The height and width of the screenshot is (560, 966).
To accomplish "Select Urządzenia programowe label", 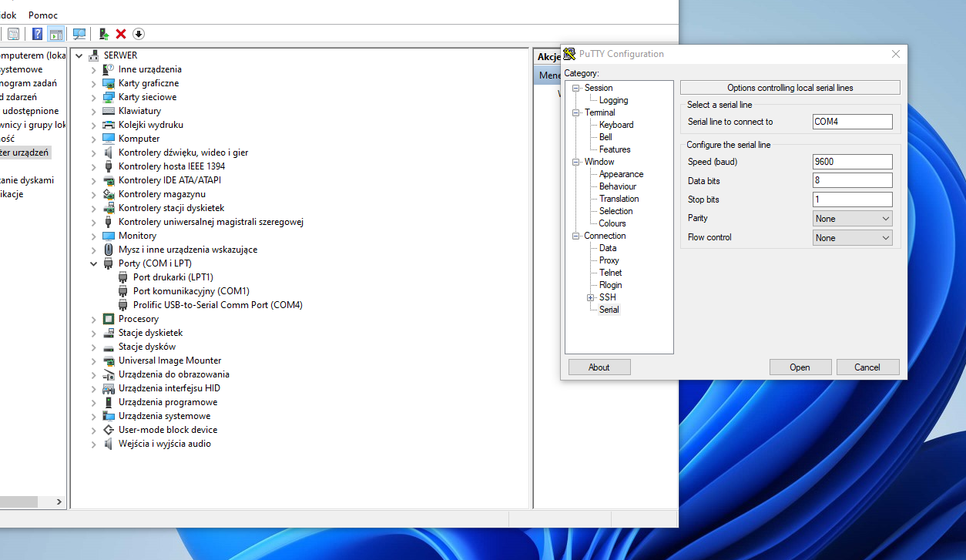I will pos(168,402).
